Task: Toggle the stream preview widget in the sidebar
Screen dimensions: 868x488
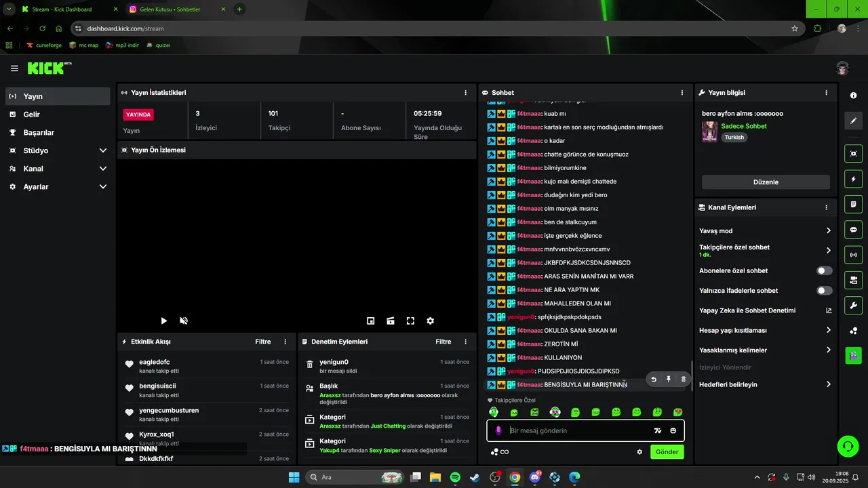Action: (854, 154)
